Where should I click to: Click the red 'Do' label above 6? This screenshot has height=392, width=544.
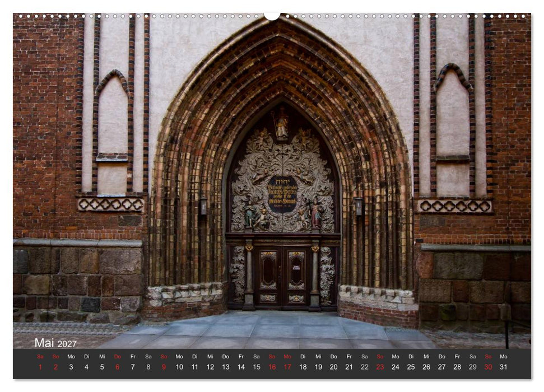(x=117, y=357)
